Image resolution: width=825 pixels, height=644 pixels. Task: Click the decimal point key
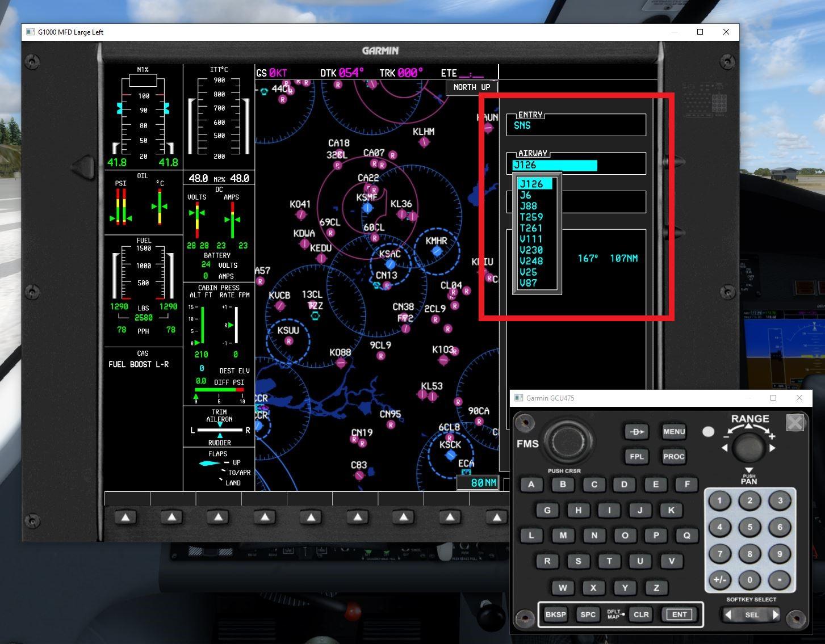click(780, 580)
